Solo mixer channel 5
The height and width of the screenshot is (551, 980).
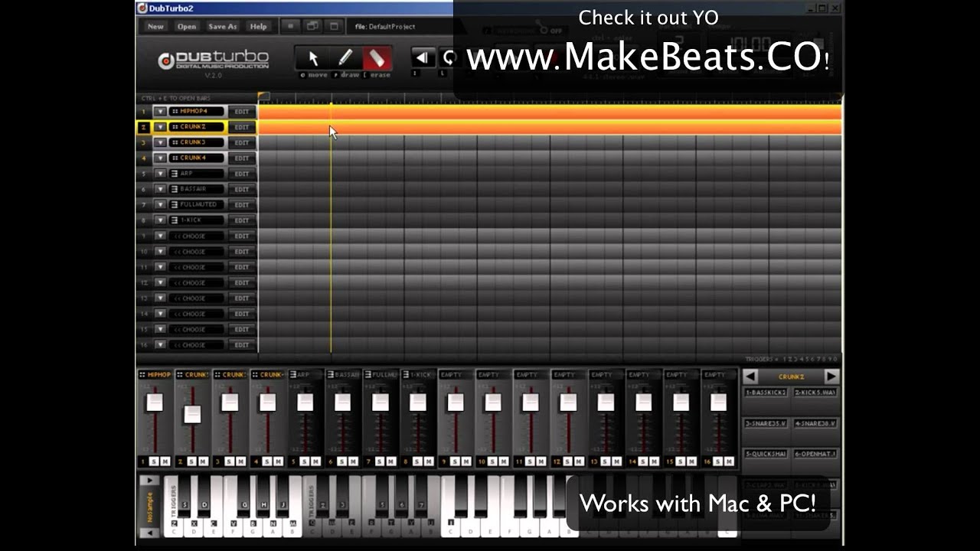pyautogui.click(x=304, y=461)
